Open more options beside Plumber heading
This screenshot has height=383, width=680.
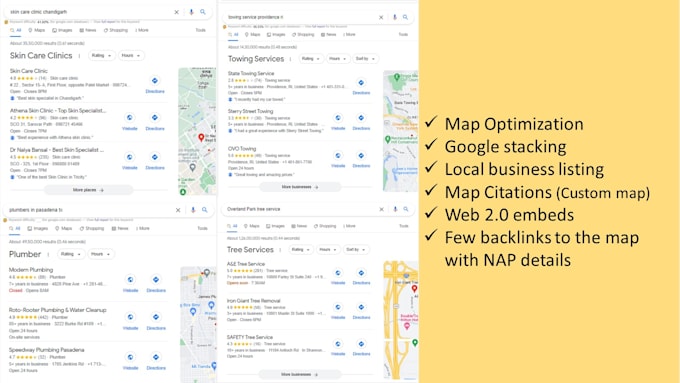click(x=48, y=254)
